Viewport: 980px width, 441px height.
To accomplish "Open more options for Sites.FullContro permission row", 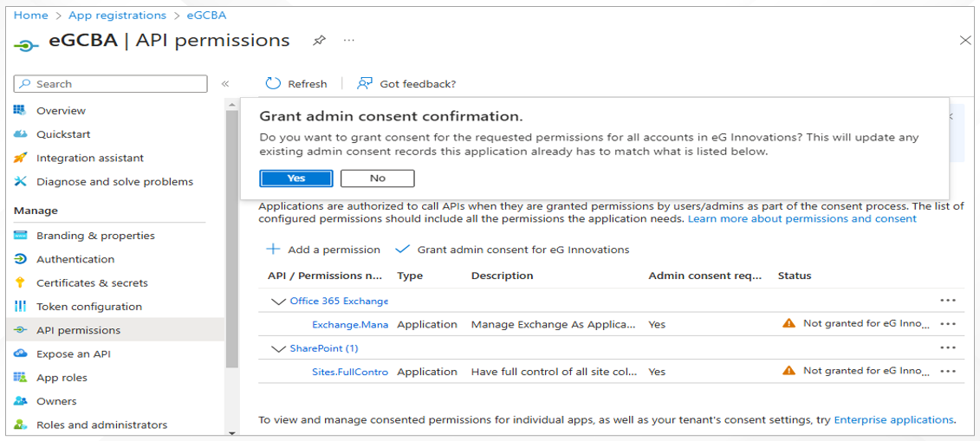I will (x=947, y=371).
